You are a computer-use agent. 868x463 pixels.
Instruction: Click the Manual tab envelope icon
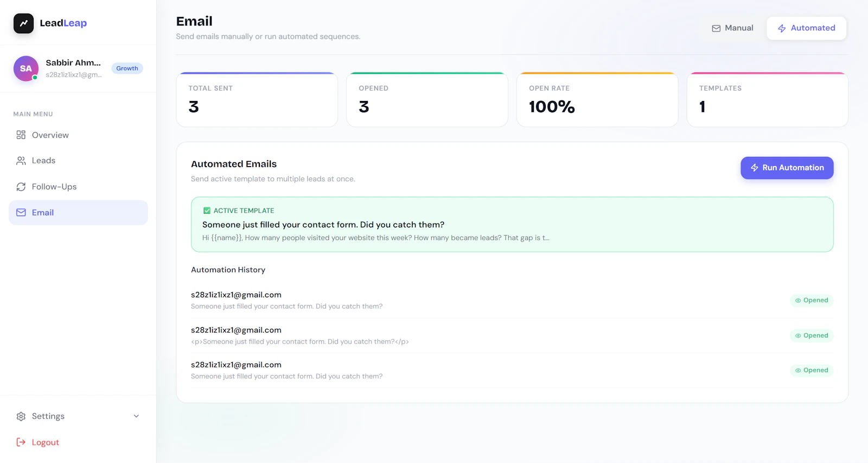coord(716,28)
